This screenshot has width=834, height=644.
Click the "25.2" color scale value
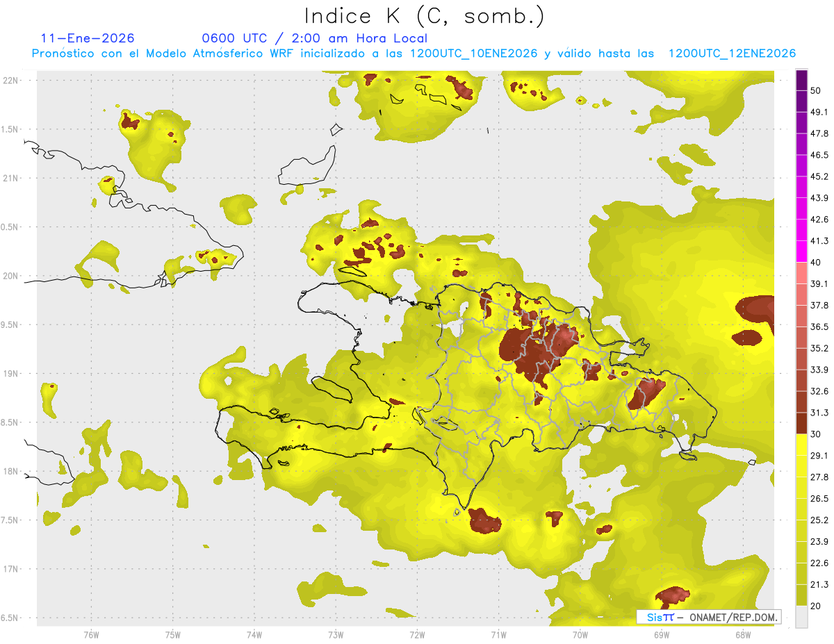point(819,520)
